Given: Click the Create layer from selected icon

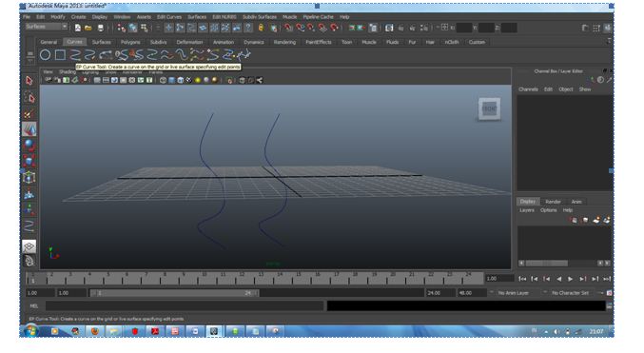Looking at the screenshot, I should click(x=606, y=220).
